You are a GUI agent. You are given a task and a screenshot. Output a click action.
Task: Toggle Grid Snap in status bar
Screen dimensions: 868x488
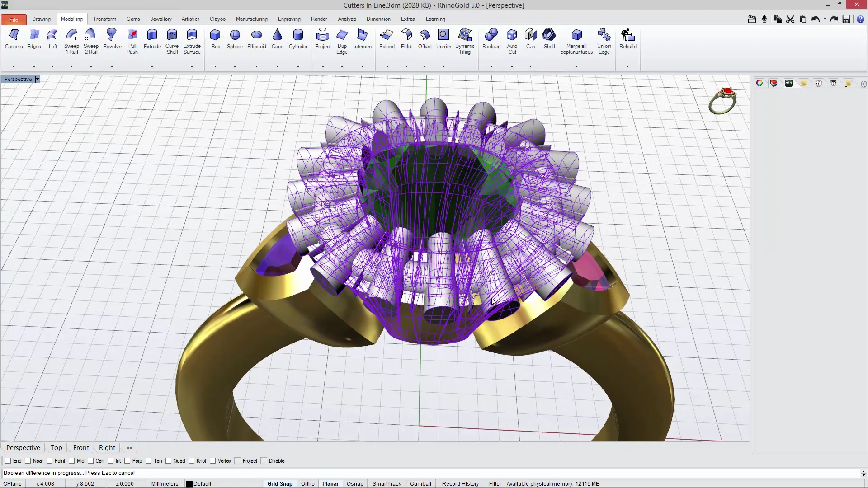point(280,484)
